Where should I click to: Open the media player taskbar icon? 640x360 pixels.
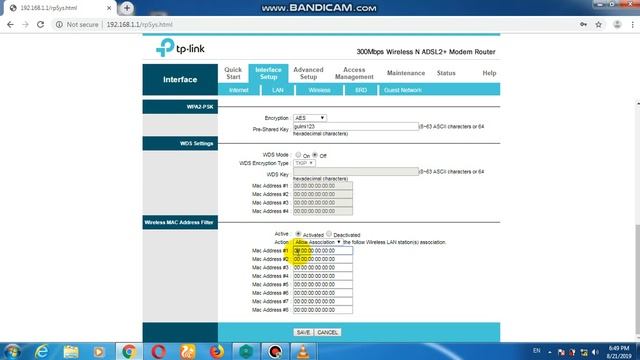click(x=98, y=351)
